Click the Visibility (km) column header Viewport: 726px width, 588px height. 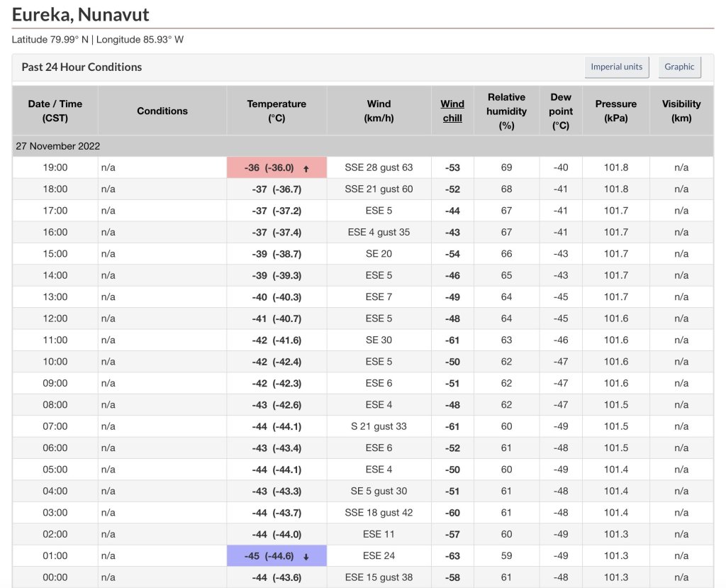[x=681, y=111]
